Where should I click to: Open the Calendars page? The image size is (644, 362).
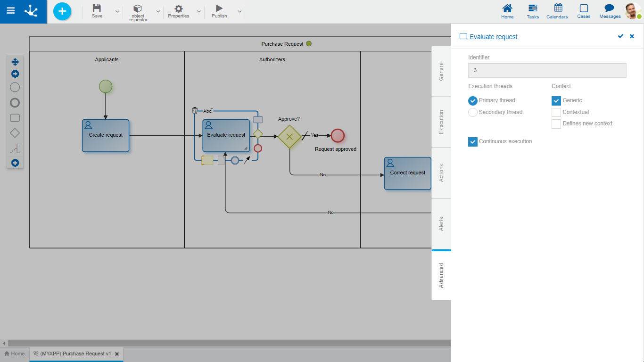tap(557, 11)
